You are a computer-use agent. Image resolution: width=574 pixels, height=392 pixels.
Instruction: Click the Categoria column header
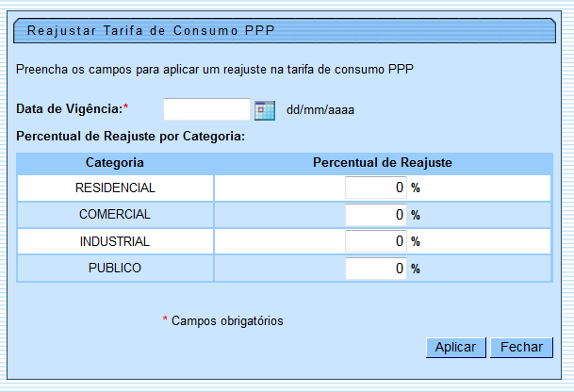115,162
